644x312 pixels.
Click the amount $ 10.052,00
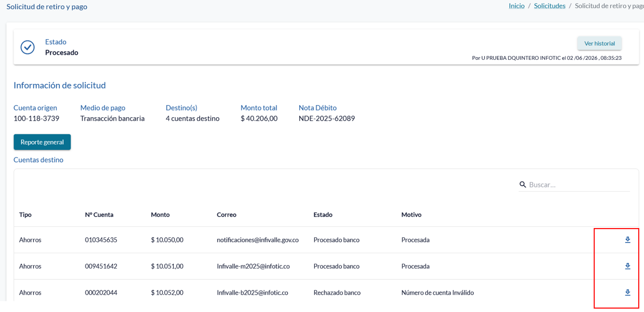point(167,293)
